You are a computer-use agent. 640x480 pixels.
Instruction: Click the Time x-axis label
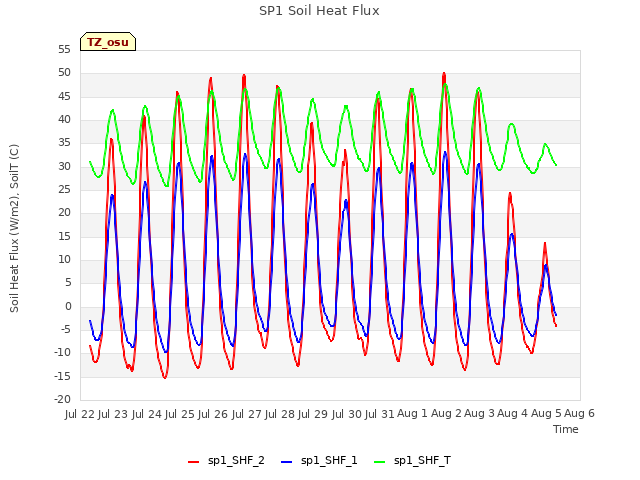tap(565, 429)
